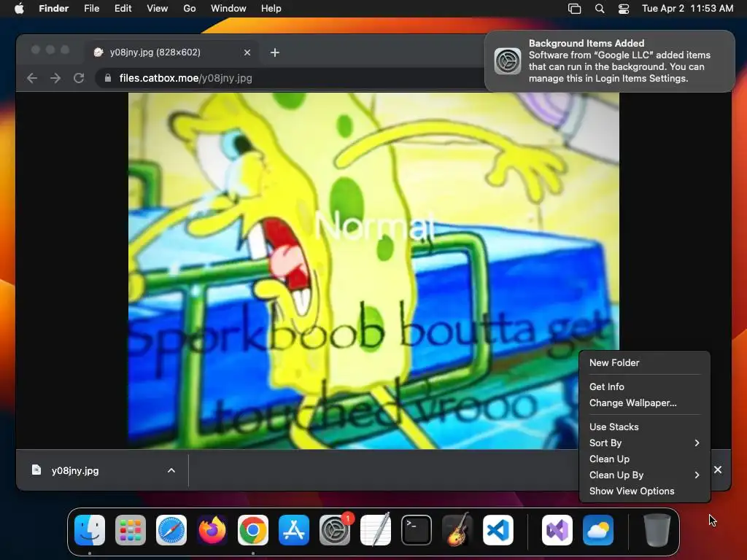Open TextEdit from the dock
747x560 pixels.
point(376,530)
